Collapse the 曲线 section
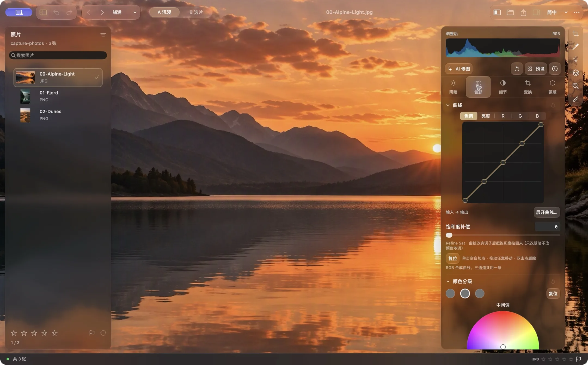Screen dimensions: 588x365 coord(448,105)
